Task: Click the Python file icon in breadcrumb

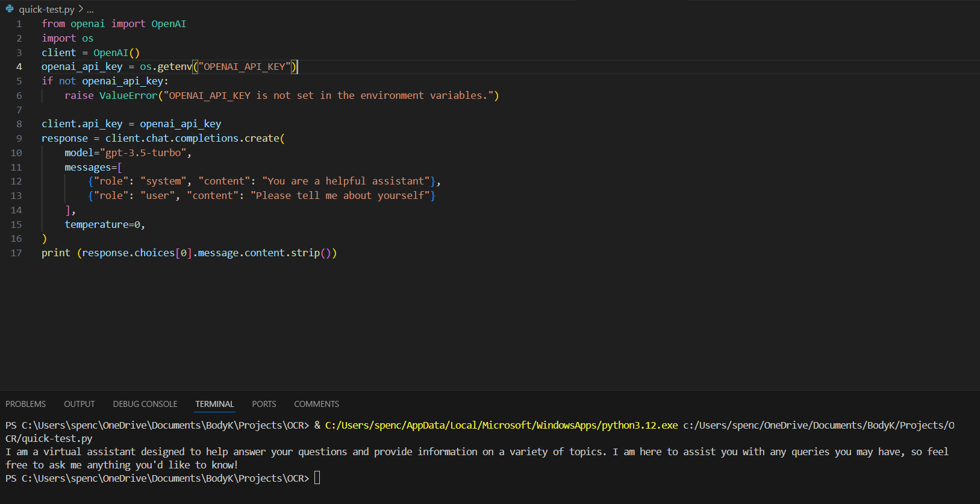Action: click(x=10, y=9)
